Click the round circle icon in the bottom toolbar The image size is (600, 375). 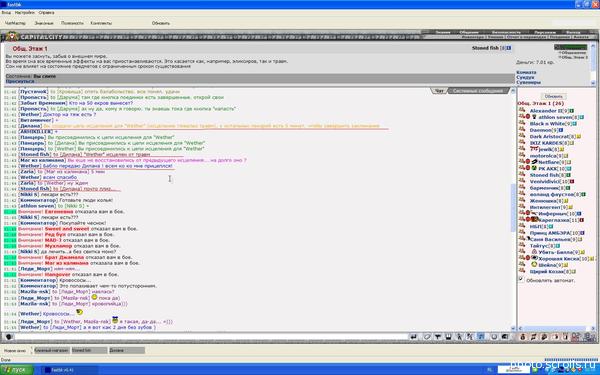(x=494, y=337)
